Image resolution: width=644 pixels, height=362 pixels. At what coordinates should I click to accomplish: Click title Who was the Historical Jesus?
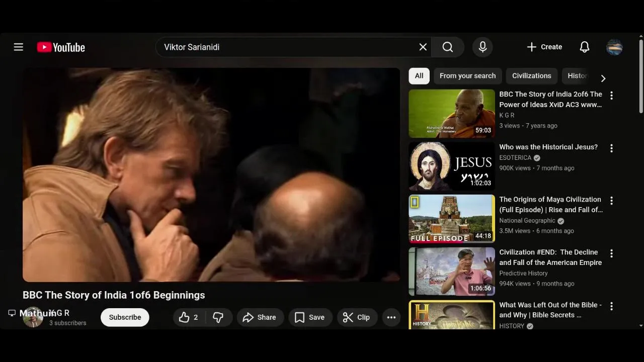(548, 147)
